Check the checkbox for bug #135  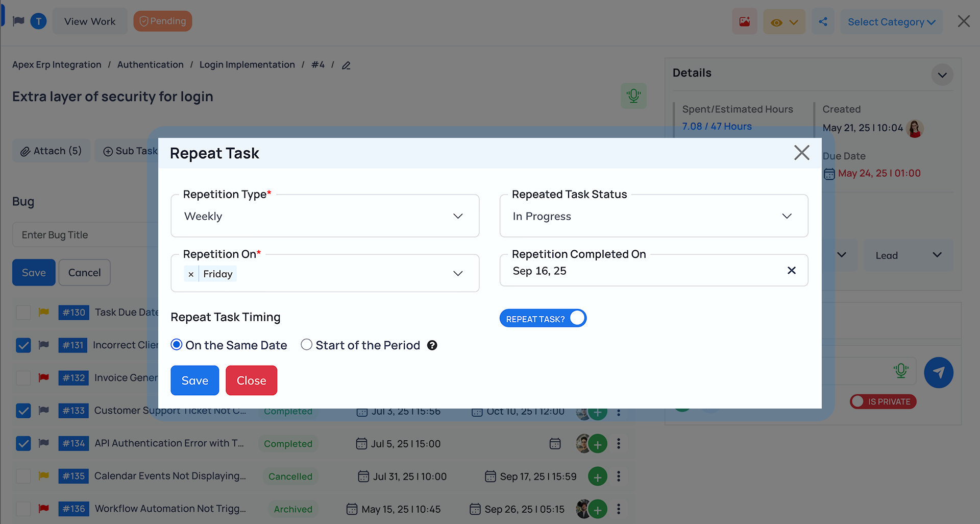click(23, 477)
